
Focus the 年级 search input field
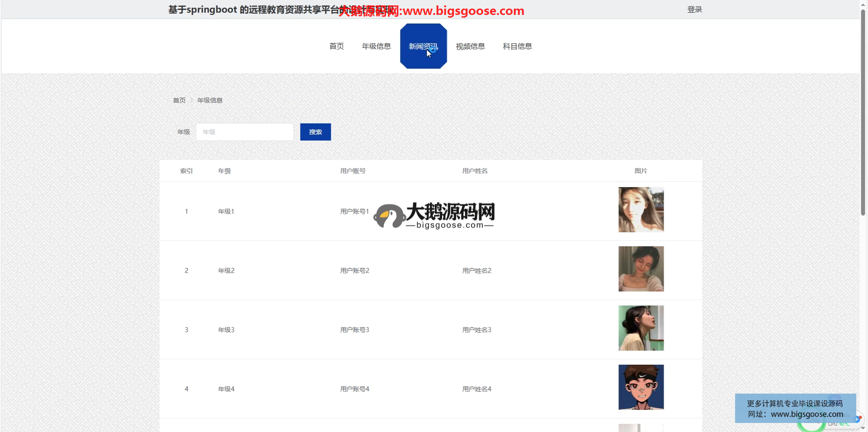coord(245,132)
